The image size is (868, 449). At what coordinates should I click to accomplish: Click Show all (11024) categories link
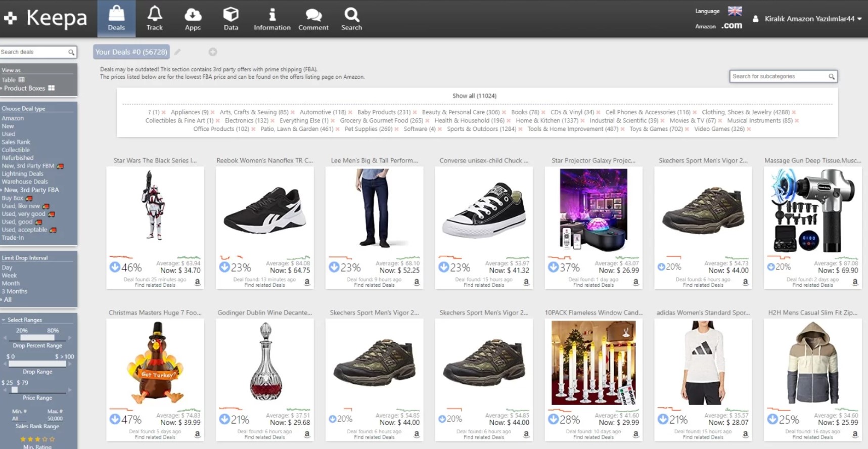point(474,96)
